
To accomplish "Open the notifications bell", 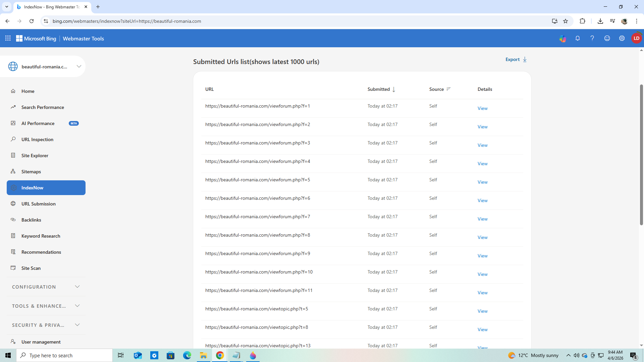I will click(577, 39).
